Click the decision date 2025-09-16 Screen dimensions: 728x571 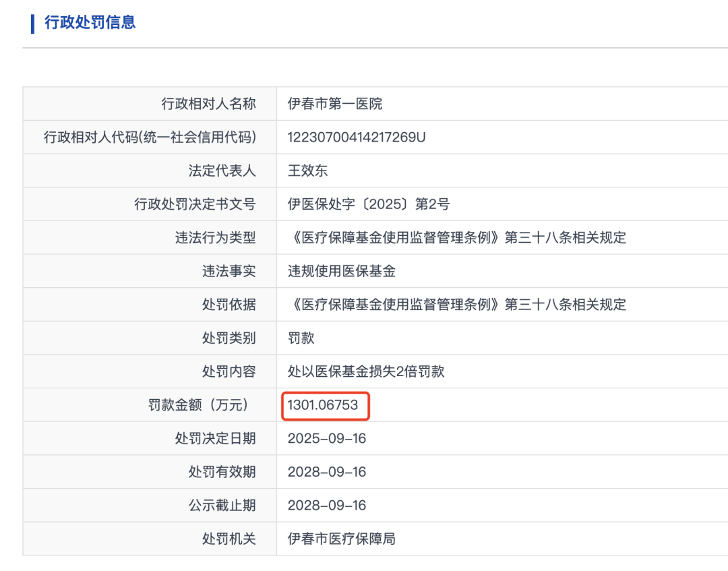coord(327,438)
